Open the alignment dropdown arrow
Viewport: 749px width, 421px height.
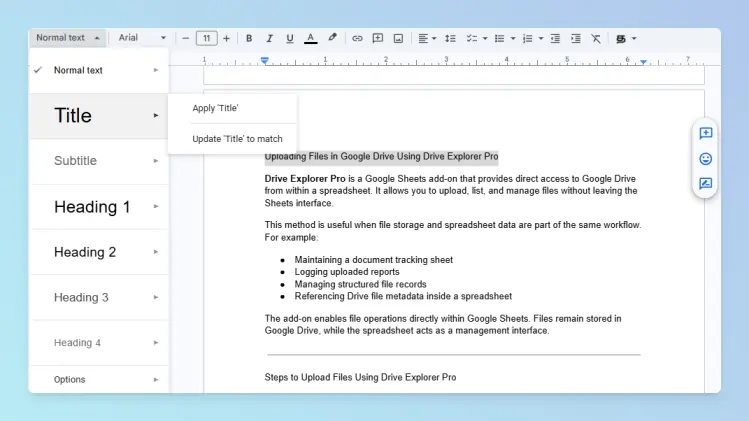click(x=434, y=39)
